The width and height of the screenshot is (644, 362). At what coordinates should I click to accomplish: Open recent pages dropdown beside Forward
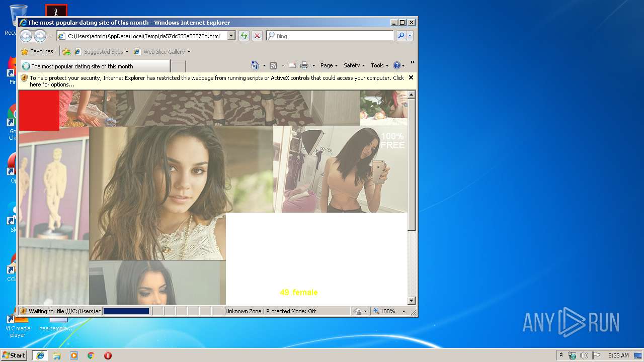51,36
